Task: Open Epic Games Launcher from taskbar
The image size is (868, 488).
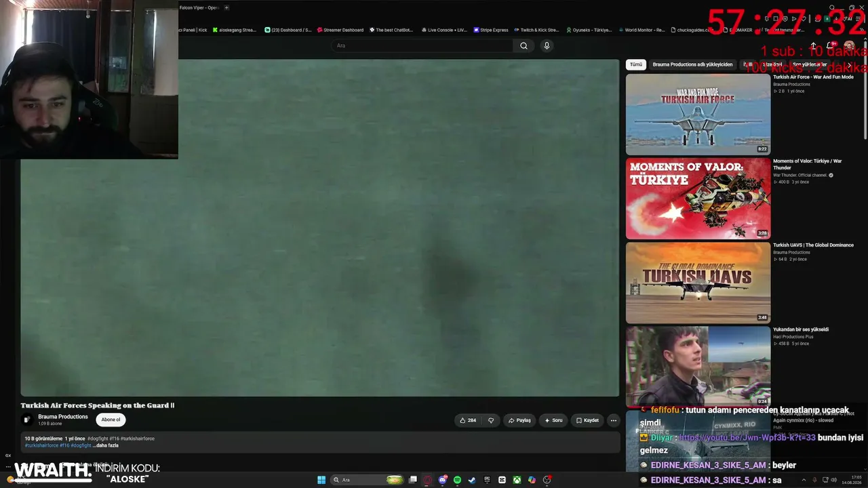Action: click(x=487, y=480)
